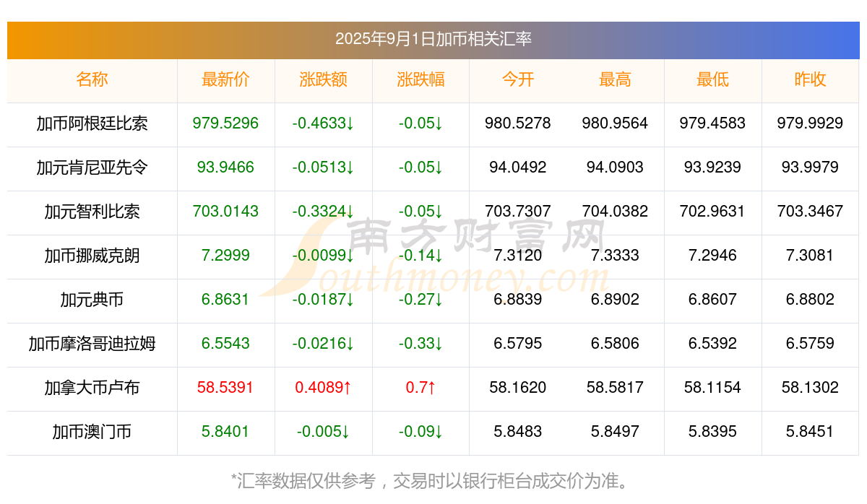
Task: Click change percent -0.33↓
Action: [420, 344]
